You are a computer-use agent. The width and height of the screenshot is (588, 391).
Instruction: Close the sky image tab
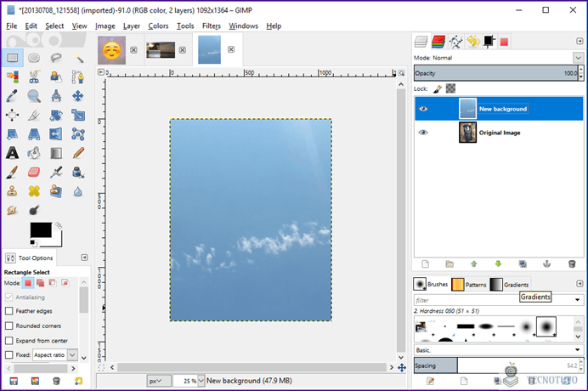pos(231,49)
